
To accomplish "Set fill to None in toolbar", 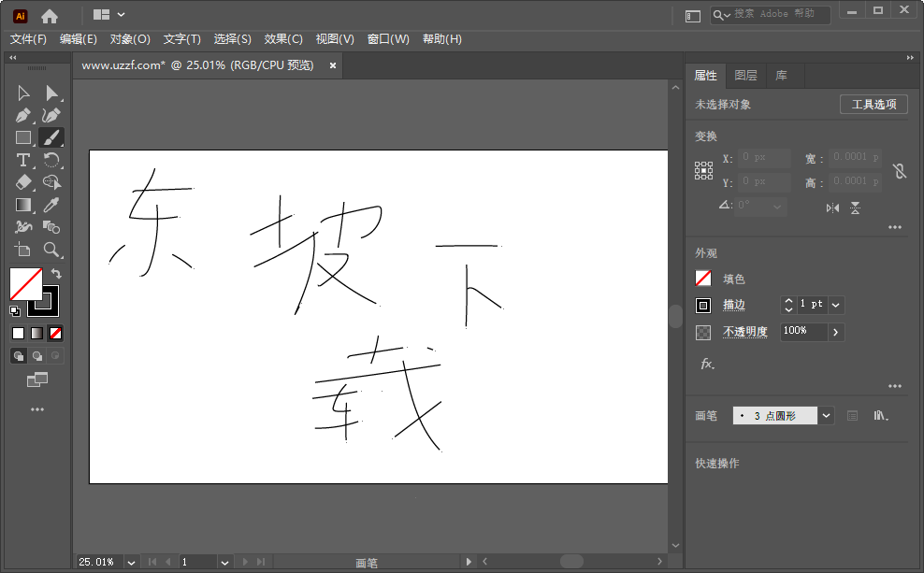I will click(55, 332).
